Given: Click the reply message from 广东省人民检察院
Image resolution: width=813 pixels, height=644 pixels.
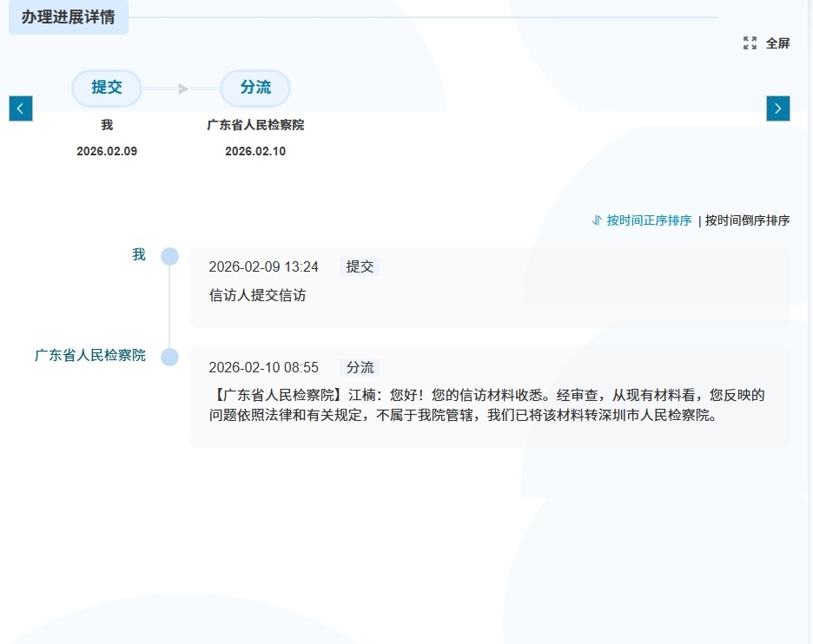Looking at the screenshot, I should (x=487, y=405).
